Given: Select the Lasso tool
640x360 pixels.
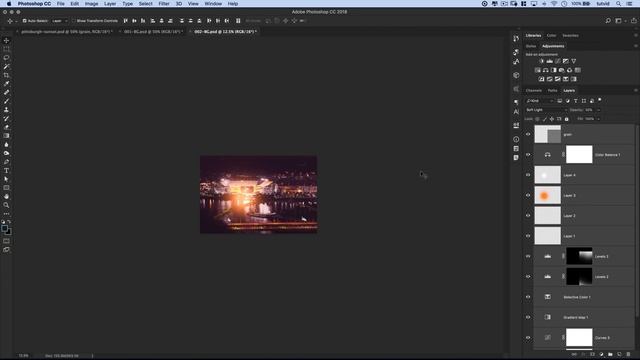Looking at the screenshot, I should (6, 58).
